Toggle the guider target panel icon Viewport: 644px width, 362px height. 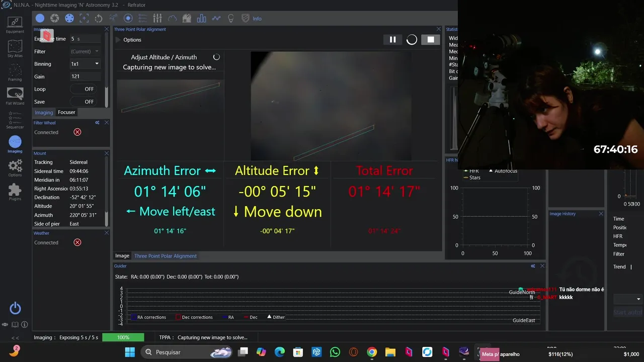coord(128,19)
